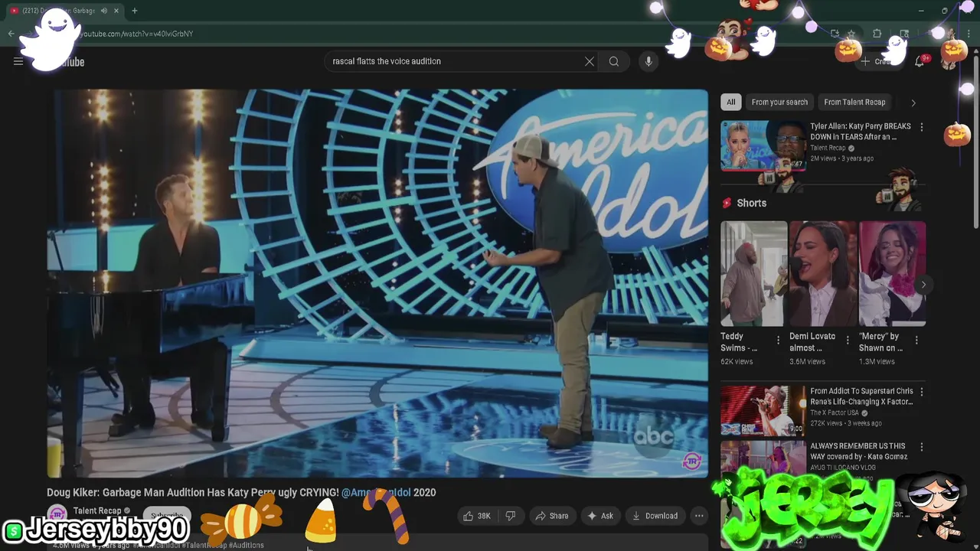Mute the tab via speaker icon
This screenshot has height=551, width=980.
click(x=103, y=11)
